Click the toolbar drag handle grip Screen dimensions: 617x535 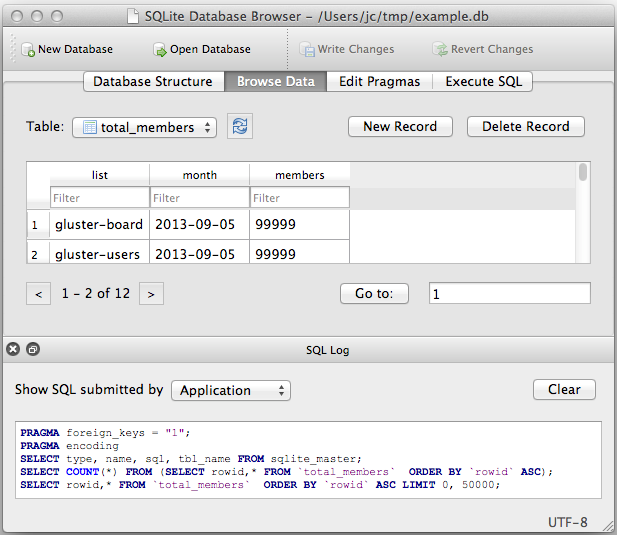click(x=13, y=48)
